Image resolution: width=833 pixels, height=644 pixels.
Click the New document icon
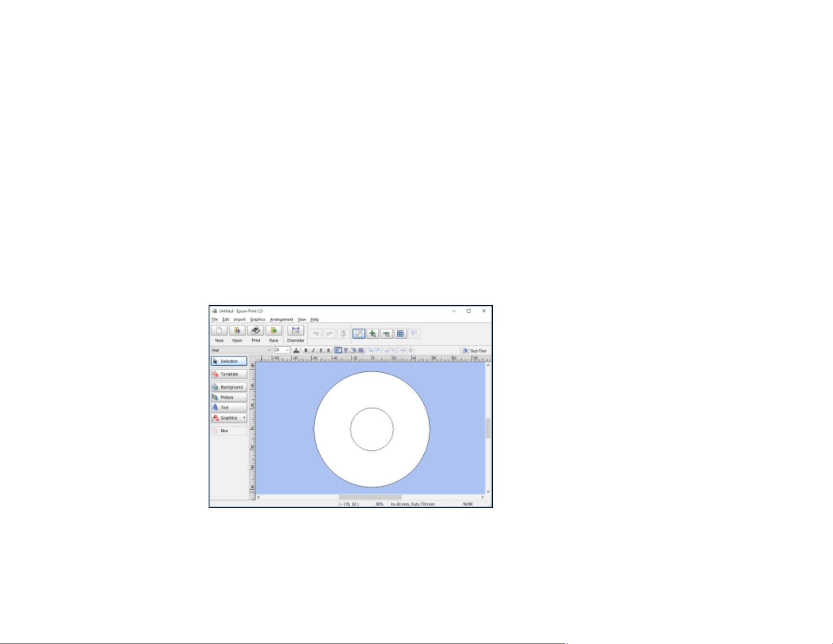[x=219, y=330]
